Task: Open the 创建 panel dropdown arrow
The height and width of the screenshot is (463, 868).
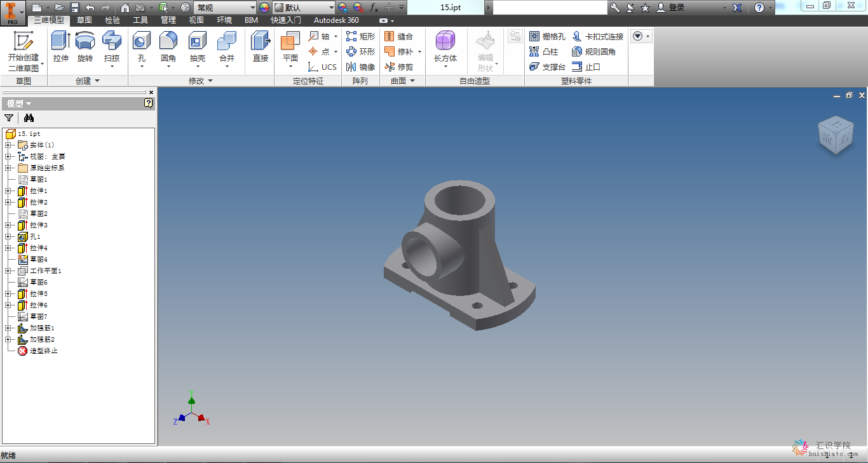Action: pyautogui.click(x=97, y=81)
